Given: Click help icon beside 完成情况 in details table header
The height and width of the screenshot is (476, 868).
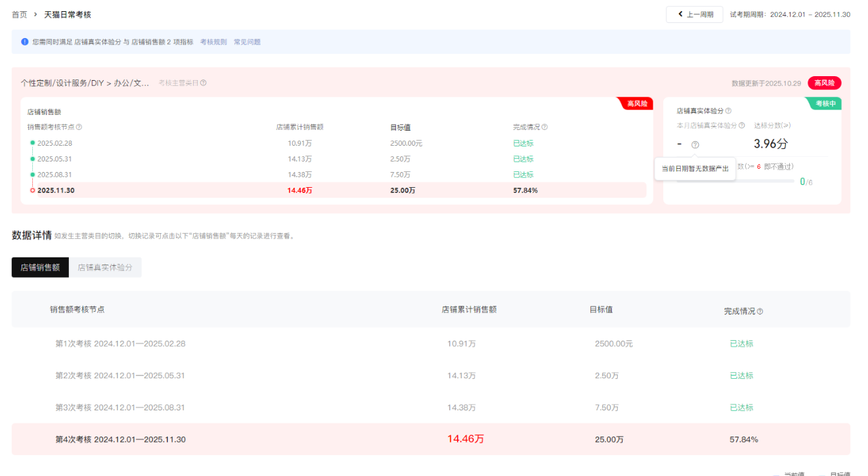Looking at the screenshot, I should click(x=760, y=312).
